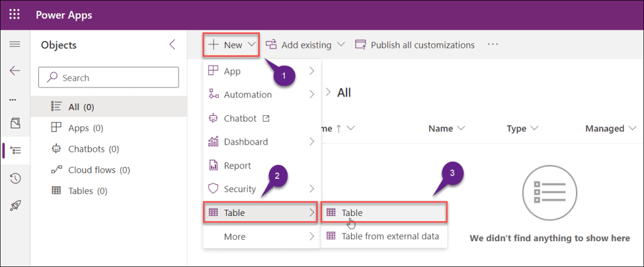Choose Dashboard in the New menu
The width and height of the screenshot is (644, 267).
coord(262,142)
